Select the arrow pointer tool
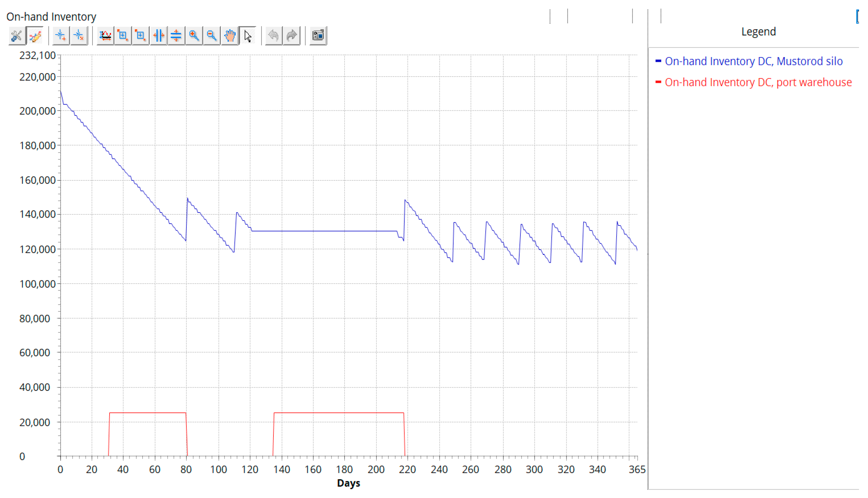The image size is (868, 498). coord(248,35)
